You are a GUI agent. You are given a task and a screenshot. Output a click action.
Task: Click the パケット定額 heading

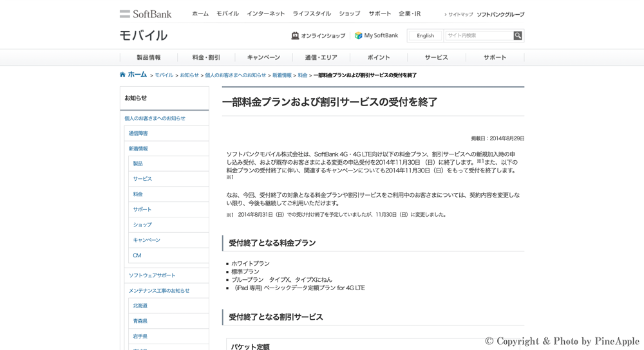point(250,347)
